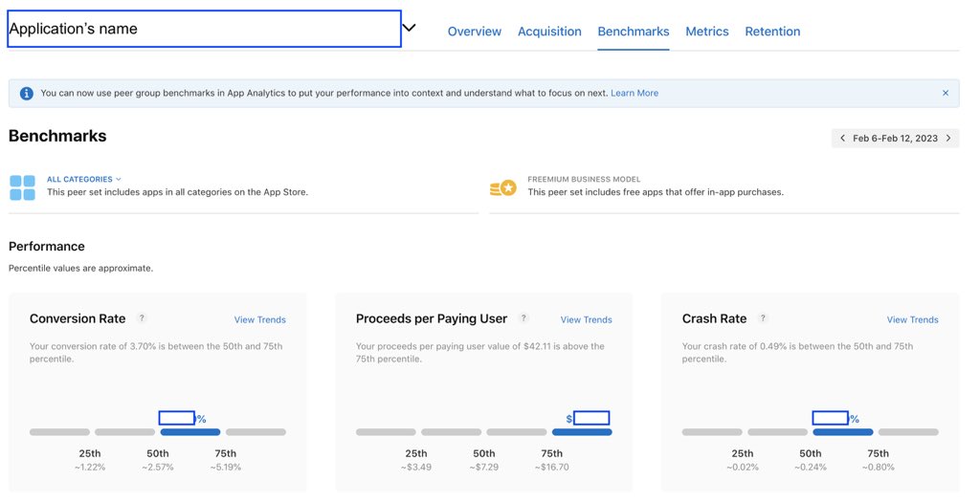Click the blue info icon in banner
This screenshot has width=980, height=502.
pyautogui.click(x=26, y=93)
